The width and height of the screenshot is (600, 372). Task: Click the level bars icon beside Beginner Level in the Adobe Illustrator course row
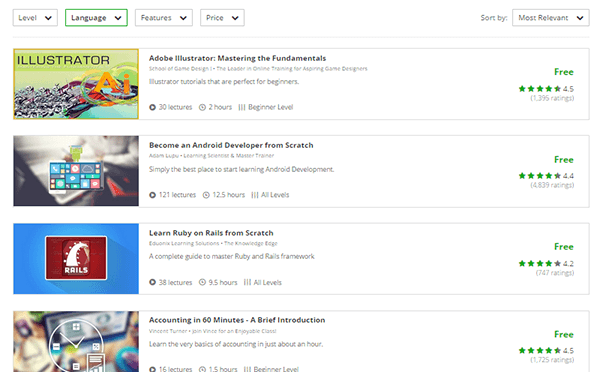[242, 108]
